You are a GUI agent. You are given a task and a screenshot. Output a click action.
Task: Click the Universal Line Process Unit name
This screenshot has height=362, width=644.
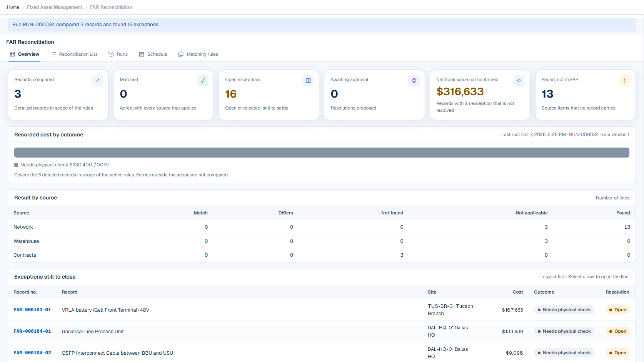tap(93, 332)
